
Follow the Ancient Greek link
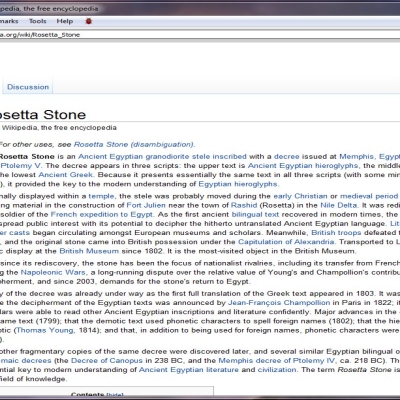pos(66,174)
